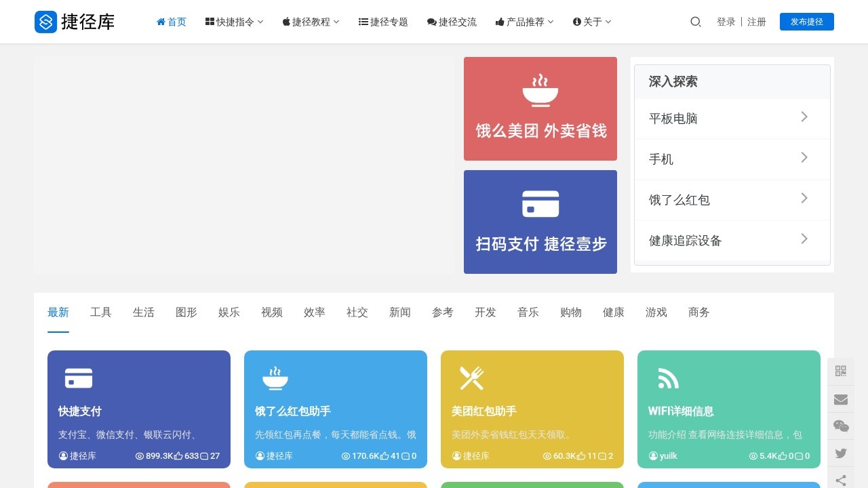Viewport: 868px width, 488px height.
Task: Switch to the 健康 tab
Action: coord(614,312)
